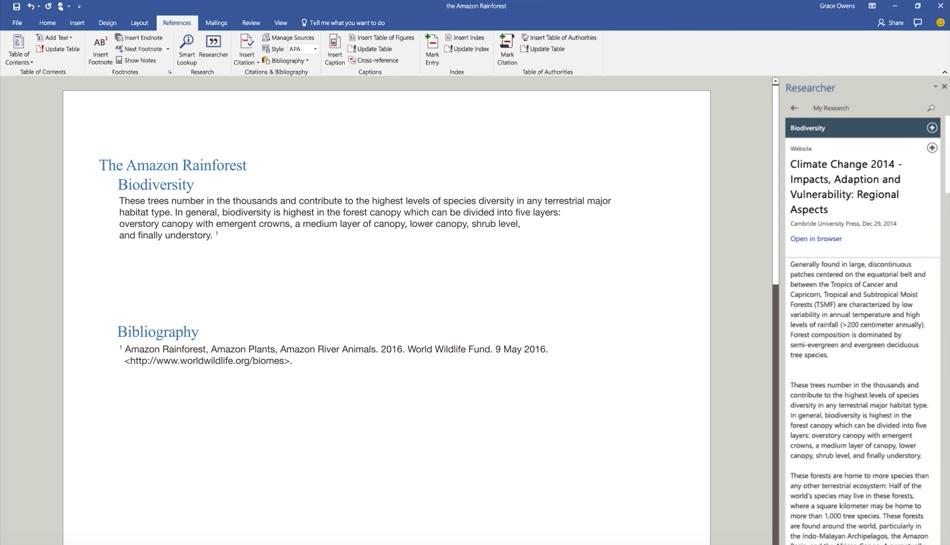Click the Amazon Rainforest document title
The height and width of the screenshot is (545, 950).
pyautogui.click(x=173, y=165)
